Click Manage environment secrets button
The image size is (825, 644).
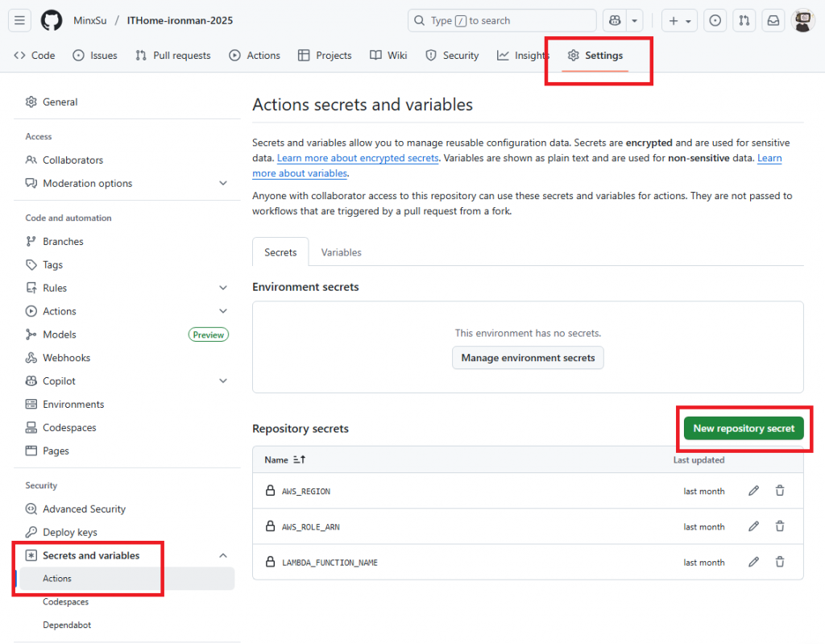(x=528, y=357)
